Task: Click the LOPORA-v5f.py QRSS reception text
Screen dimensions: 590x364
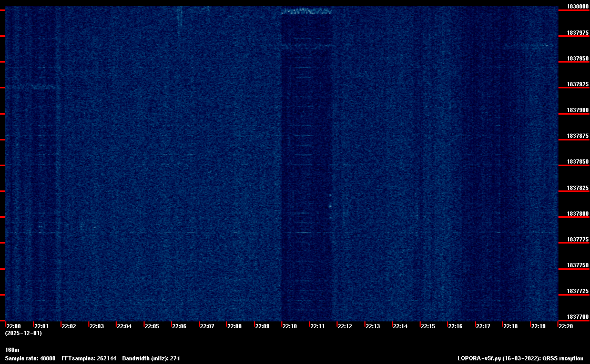Action: (x=521, y=358)
